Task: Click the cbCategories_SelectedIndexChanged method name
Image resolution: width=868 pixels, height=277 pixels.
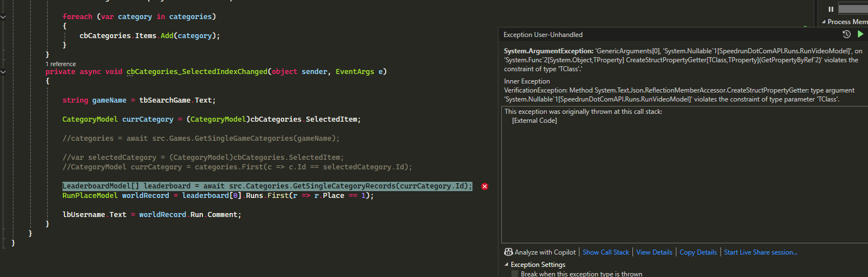Action: coord(197,72)
